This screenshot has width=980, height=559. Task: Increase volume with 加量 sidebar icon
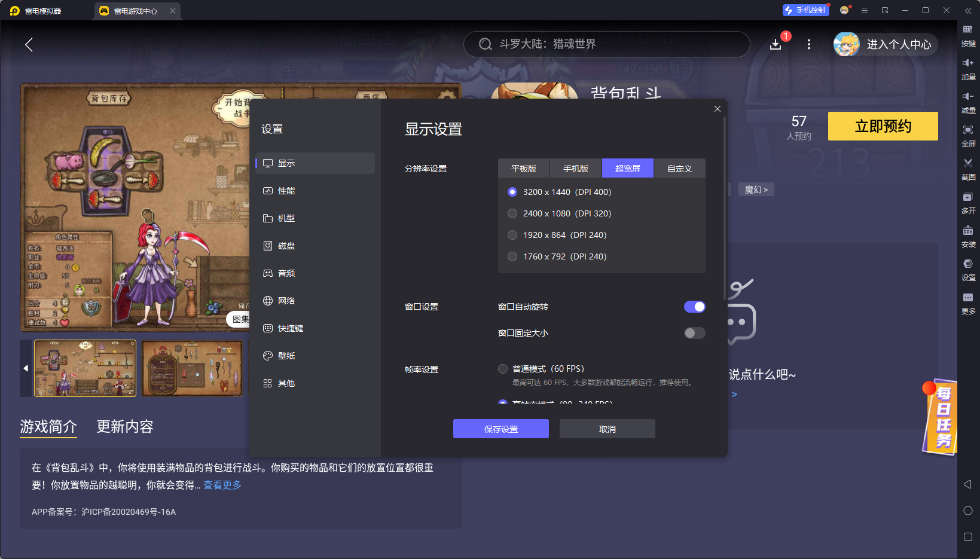[x=968, y=69]
